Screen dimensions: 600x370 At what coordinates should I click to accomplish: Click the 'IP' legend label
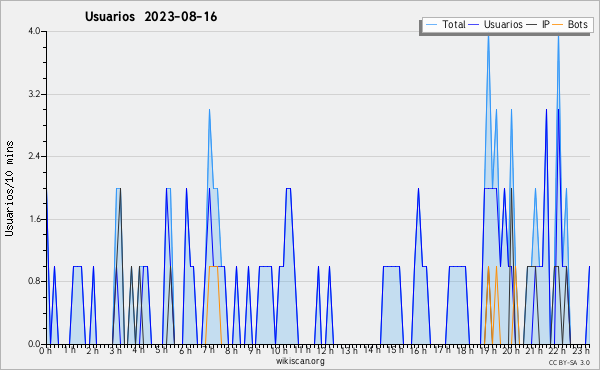click(x=546, y=24)
